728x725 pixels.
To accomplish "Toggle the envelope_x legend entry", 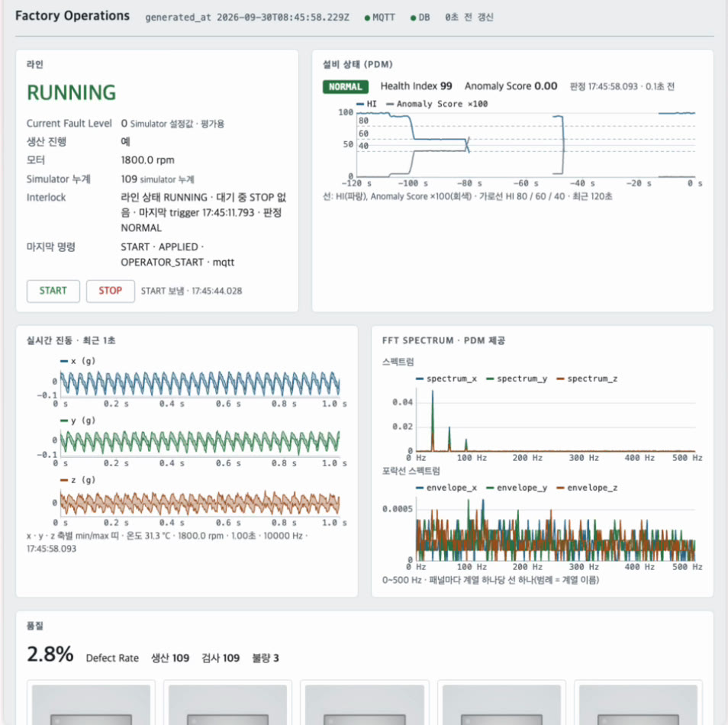I will click(446, 488).
